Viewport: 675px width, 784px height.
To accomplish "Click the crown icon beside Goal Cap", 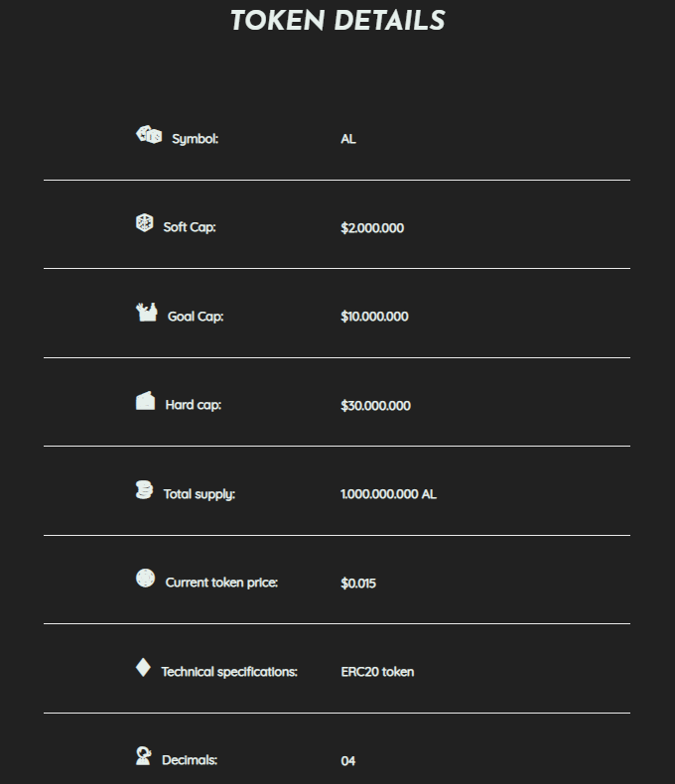I will pyautogui.click(x=147, y=312).
